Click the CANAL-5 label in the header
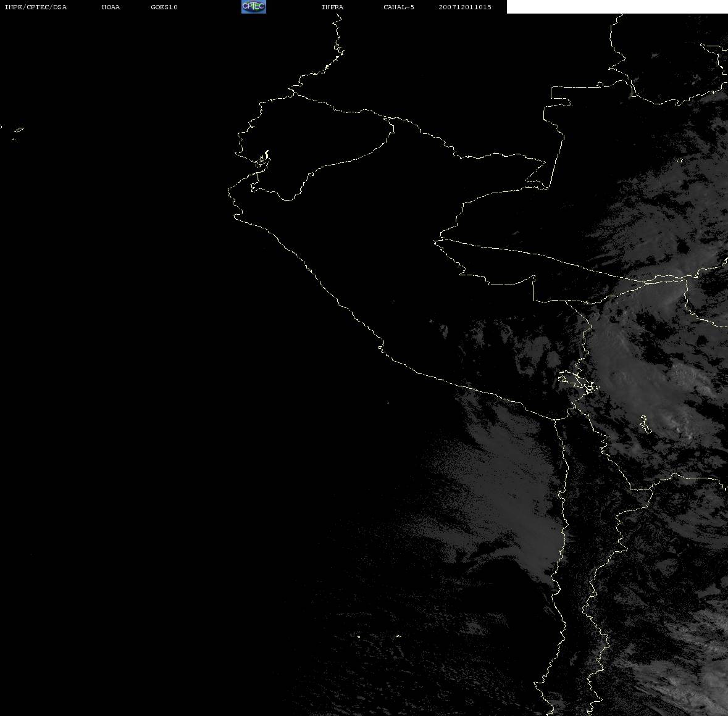This screenshot has width=728, height=716. point(398,7)
